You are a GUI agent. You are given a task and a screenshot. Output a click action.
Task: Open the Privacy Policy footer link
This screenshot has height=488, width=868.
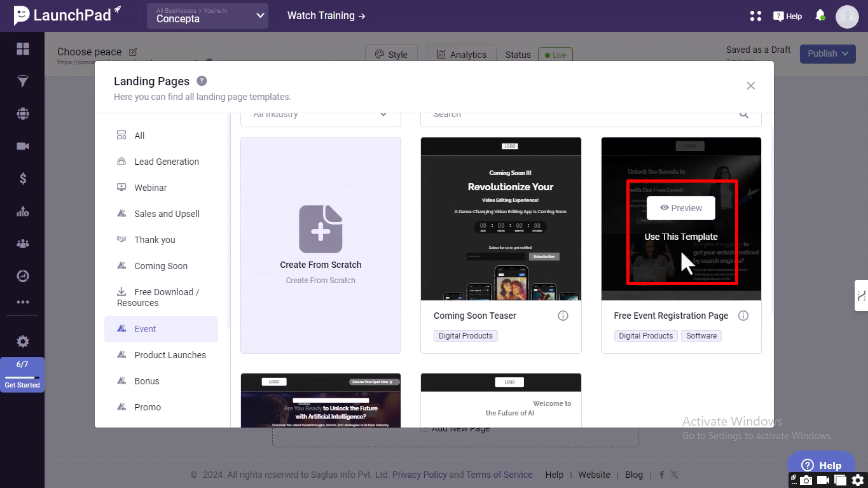420,475
